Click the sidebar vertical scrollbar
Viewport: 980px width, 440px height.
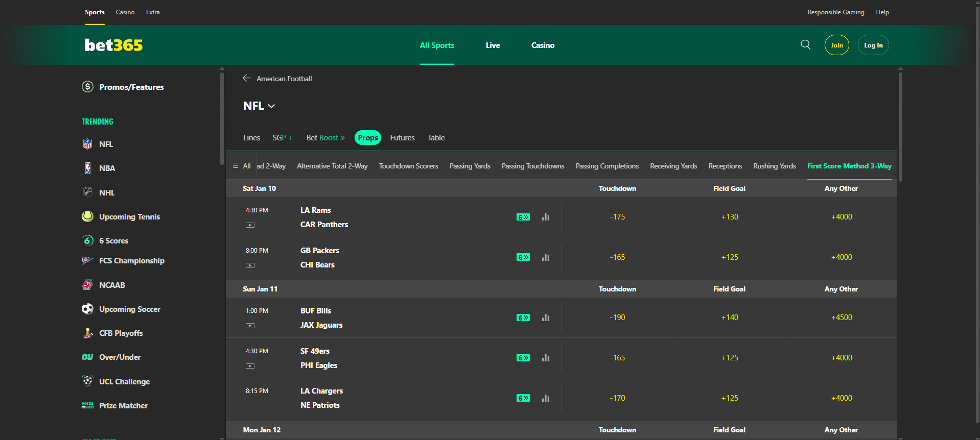coord(222,118)
